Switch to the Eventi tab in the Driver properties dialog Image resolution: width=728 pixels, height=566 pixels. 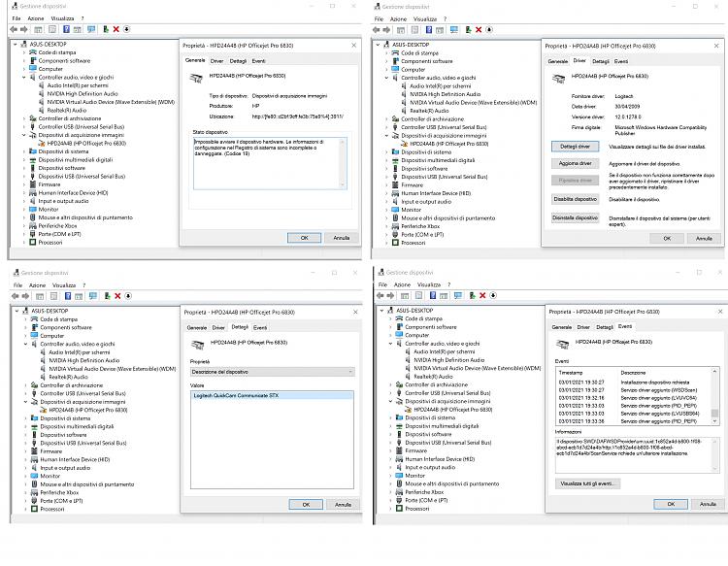pyautogui.click(x=621, y=61)
